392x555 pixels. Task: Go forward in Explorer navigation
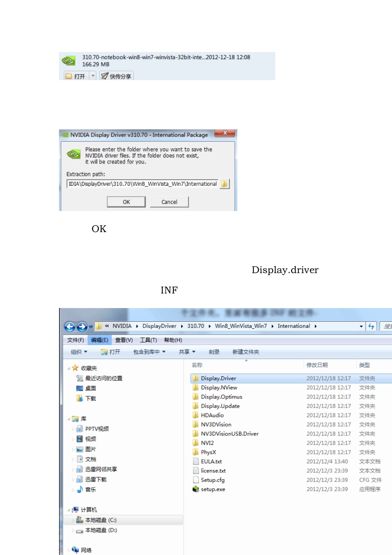82,327
